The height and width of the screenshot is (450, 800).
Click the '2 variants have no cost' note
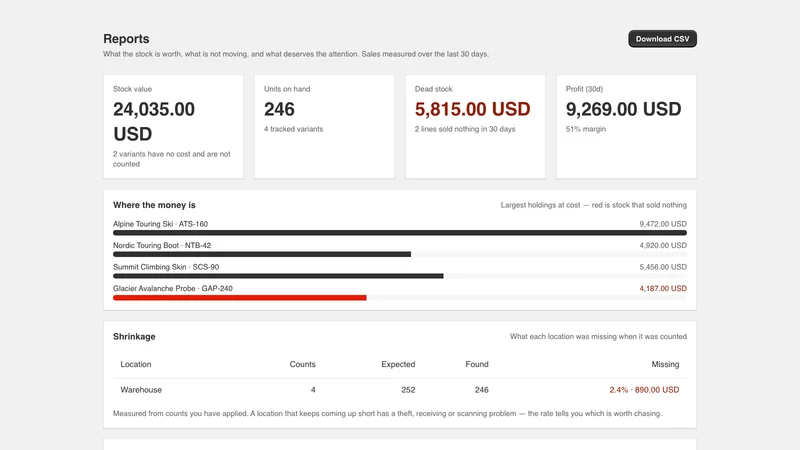pos(172,159)
